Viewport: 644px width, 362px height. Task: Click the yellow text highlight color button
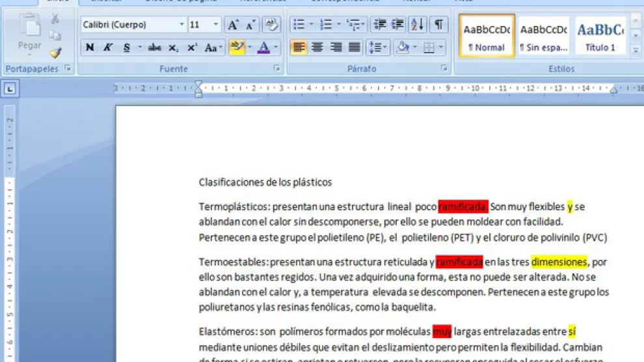click(235, 48)
